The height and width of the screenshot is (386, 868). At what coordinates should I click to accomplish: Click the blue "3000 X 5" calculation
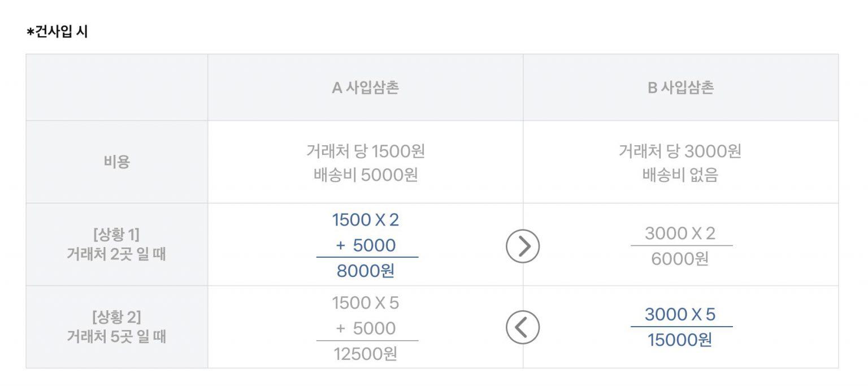click(680, 314)
